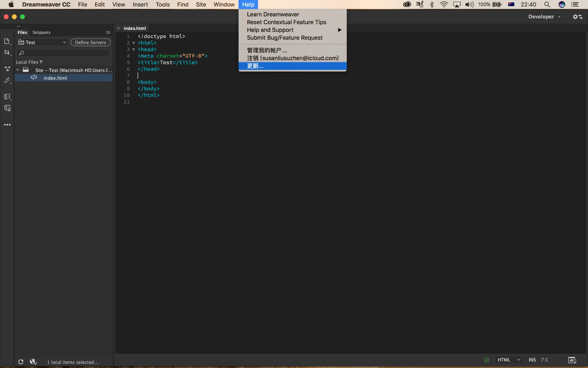Click the Site Test folder icon
588x368 pixels.
(26, 70)
